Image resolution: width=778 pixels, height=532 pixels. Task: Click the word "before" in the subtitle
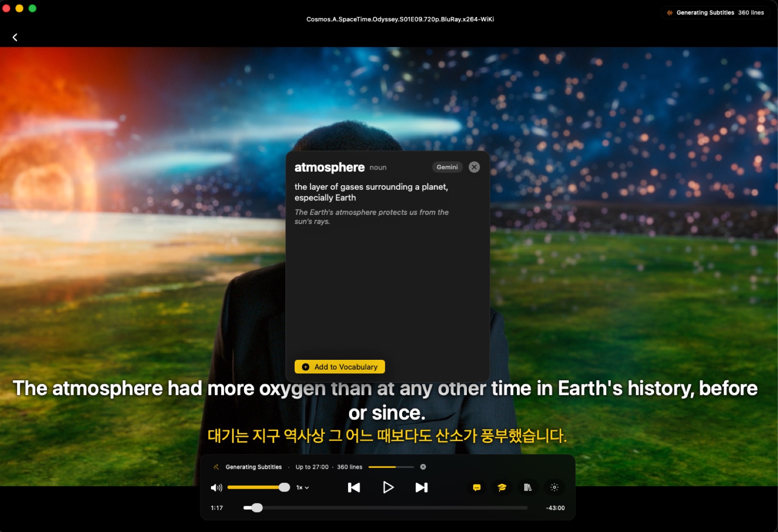pyautogui.click(x=728, y=389)
